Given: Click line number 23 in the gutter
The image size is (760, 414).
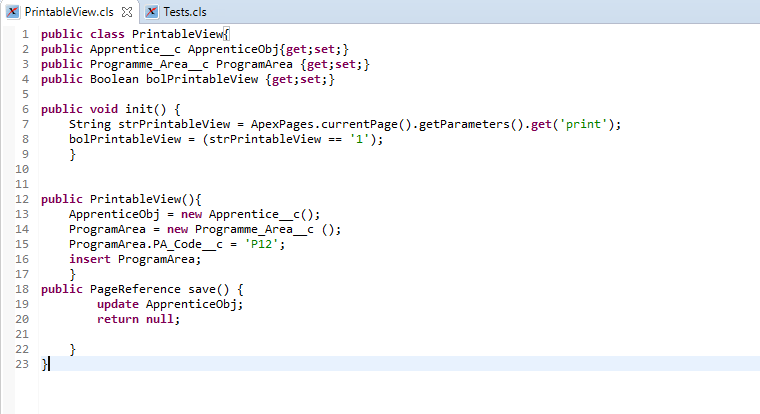Looking at the screenshot, I should pos(22,364).
